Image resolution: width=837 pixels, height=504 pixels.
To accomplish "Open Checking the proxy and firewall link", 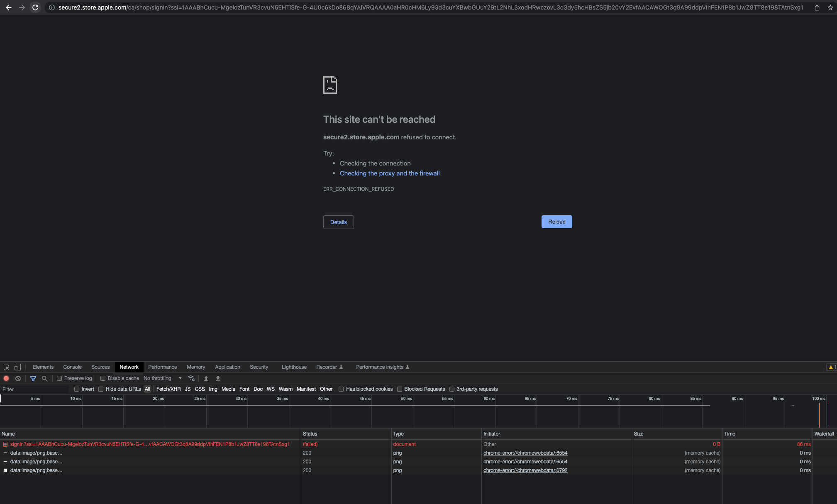I will coord(390,173).
